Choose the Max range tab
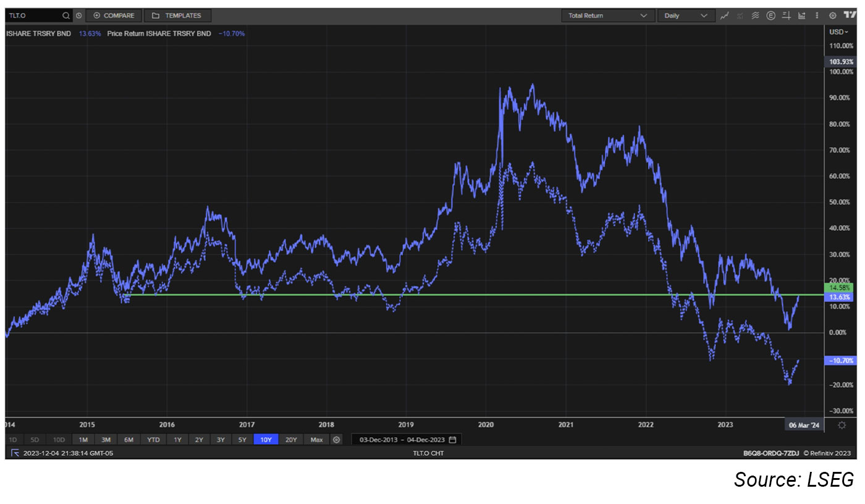The width and height of the screenshot is (865, 504). point(316,440)
